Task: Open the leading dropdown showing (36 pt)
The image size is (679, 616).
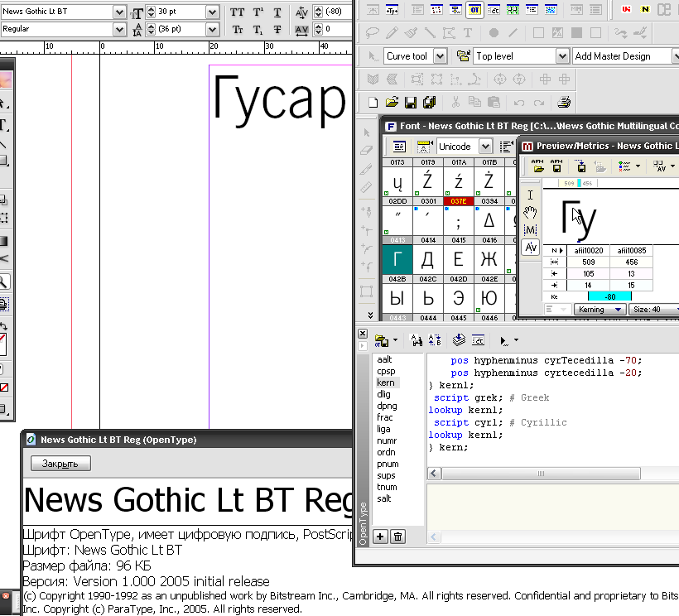Action: coord(212,30)
